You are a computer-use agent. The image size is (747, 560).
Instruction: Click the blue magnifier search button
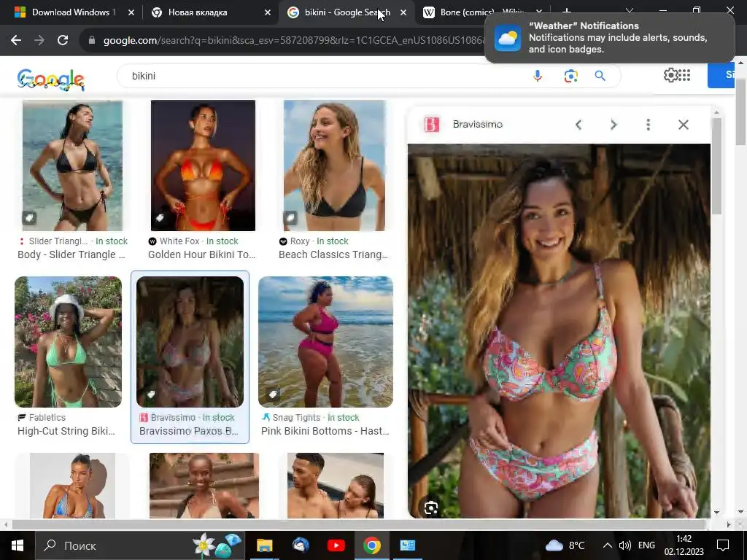600,76
